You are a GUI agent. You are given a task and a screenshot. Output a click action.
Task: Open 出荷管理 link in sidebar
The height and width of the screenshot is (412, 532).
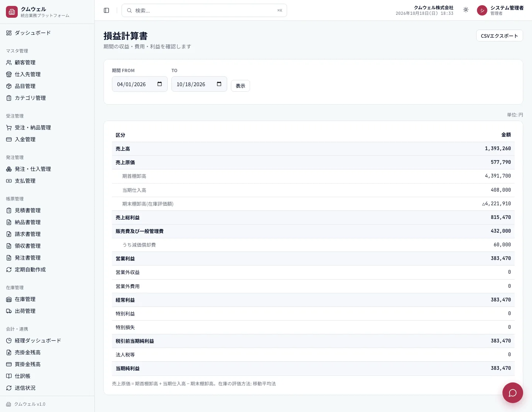click(x=47, y=311)
